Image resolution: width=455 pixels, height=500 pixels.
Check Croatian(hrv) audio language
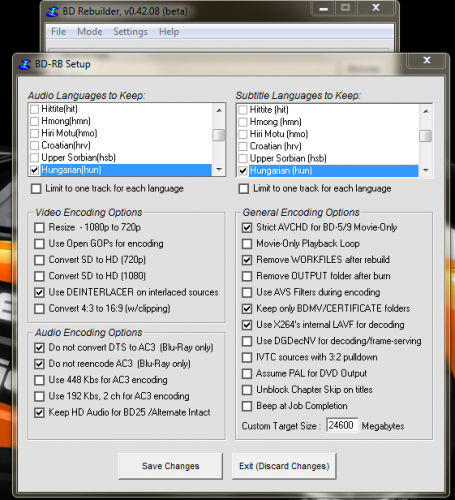tap(34, 145)
